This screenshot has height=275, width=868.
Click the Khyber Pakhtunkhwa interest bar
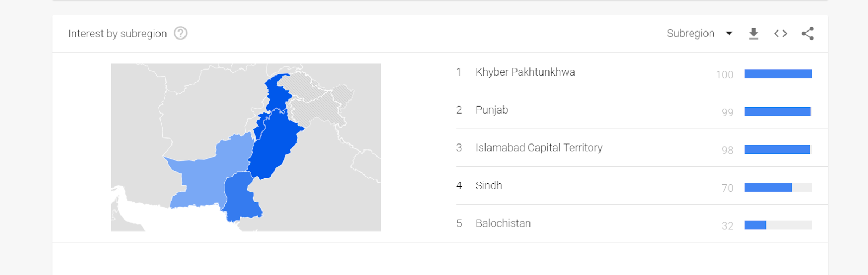coord(778,74)
